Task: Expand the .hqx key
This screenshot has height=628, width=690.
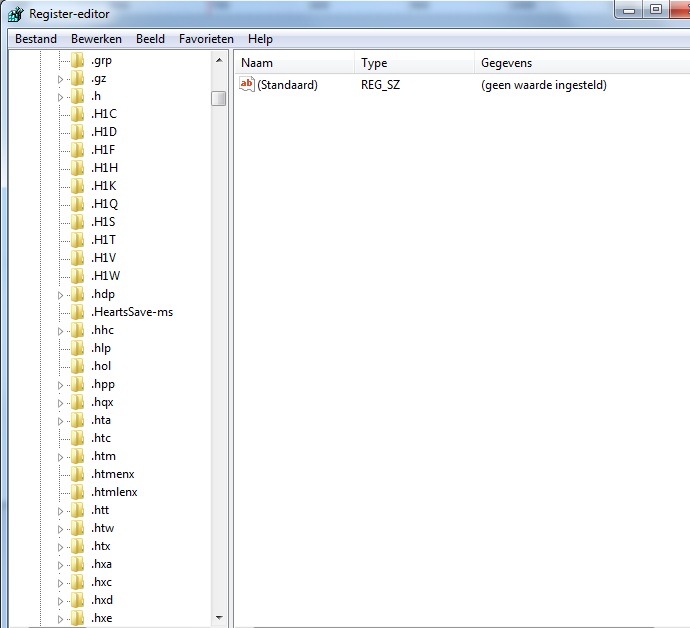Action: 61,404
